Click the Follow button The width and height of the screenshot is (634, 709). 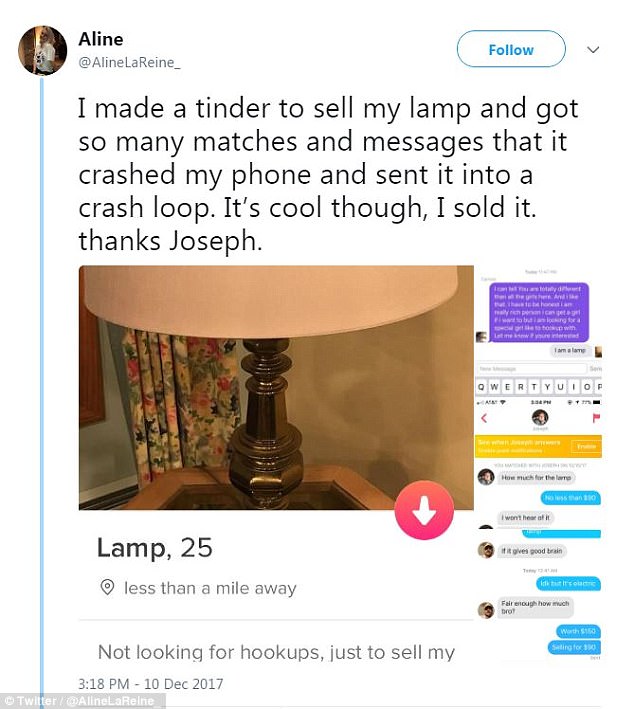(x=511, y=49)
